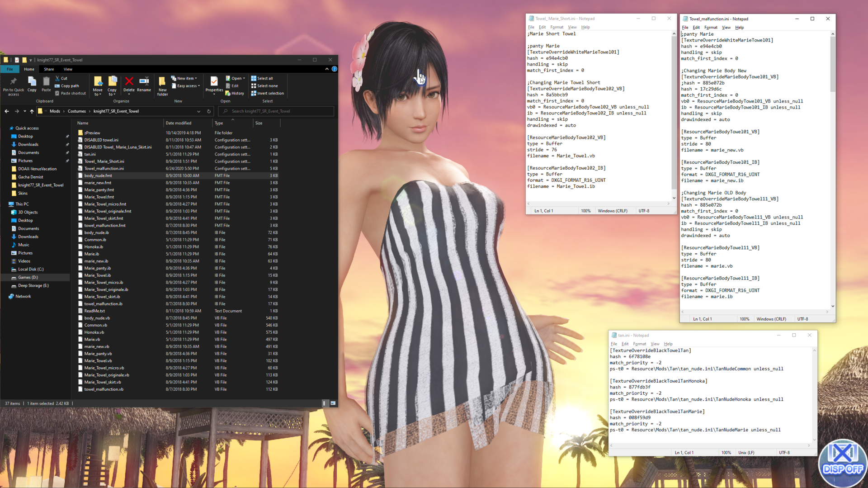This screenshot has height=488, width=868.
Task: Cut the selected file via ribbon
Action: point(61,78)
